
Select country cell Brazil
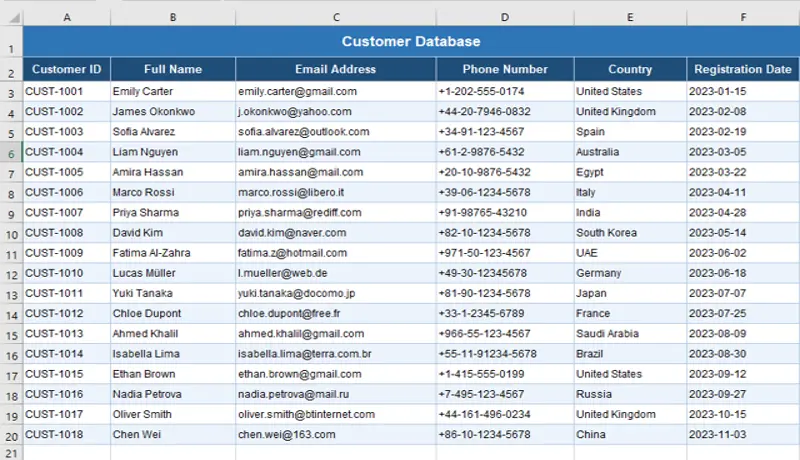click(630, 354)
